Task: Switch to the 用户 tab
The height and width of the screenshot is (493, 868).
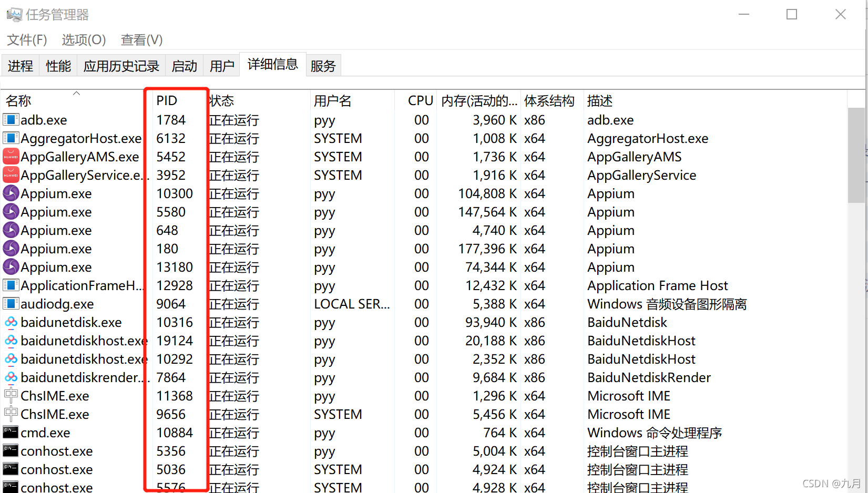Action: tap(222, 66)
